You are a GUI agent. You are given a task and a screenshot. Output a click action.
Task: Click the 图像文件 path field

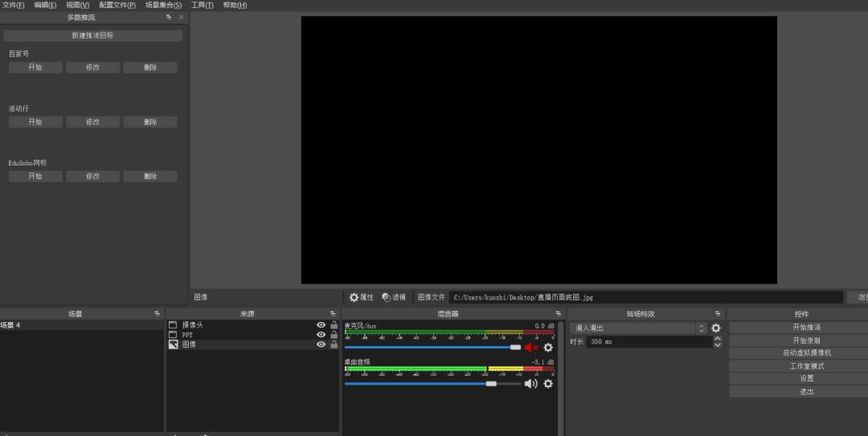point(645,297)
